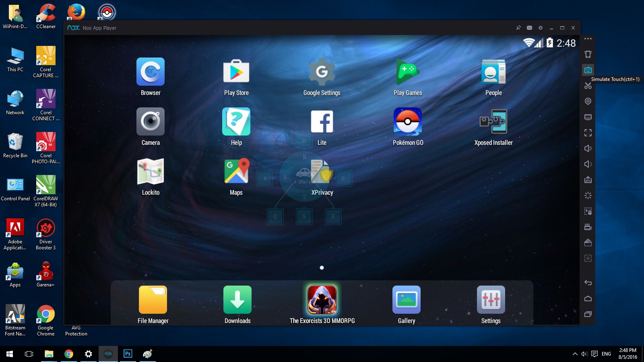Viewport: 644px width, 362px height.
Task: Select the Firefox desktop shortcut
Action: (76, 12)
